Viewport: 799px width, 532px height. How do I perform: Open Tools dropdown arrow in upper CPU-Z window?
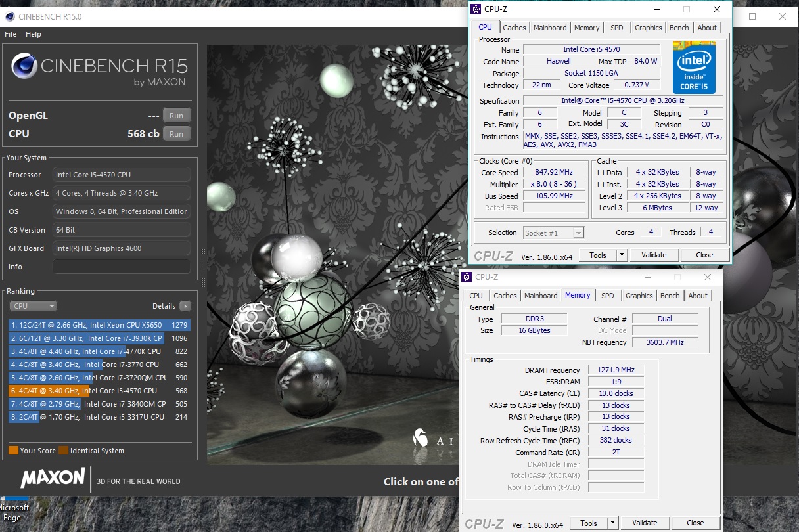[x=622, y=255]
